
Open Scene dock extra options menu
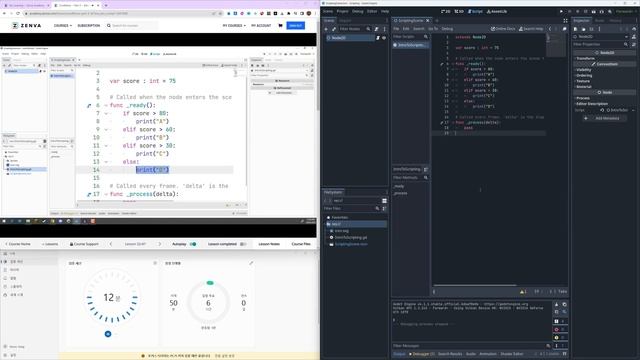point(384,29)
